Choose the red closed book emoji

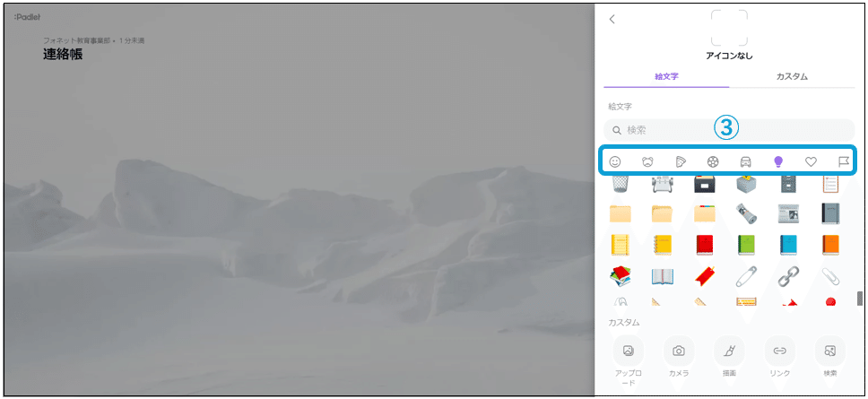click(704, 245)
